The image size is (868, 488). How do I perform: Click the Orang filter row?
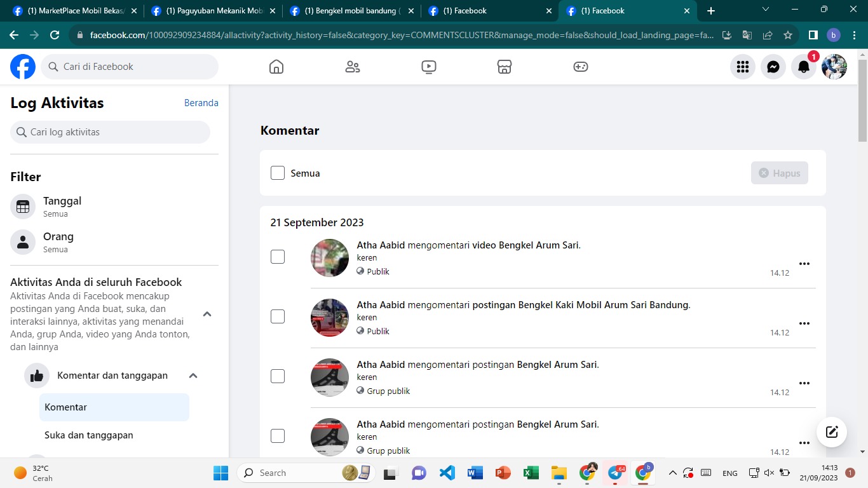114,242
